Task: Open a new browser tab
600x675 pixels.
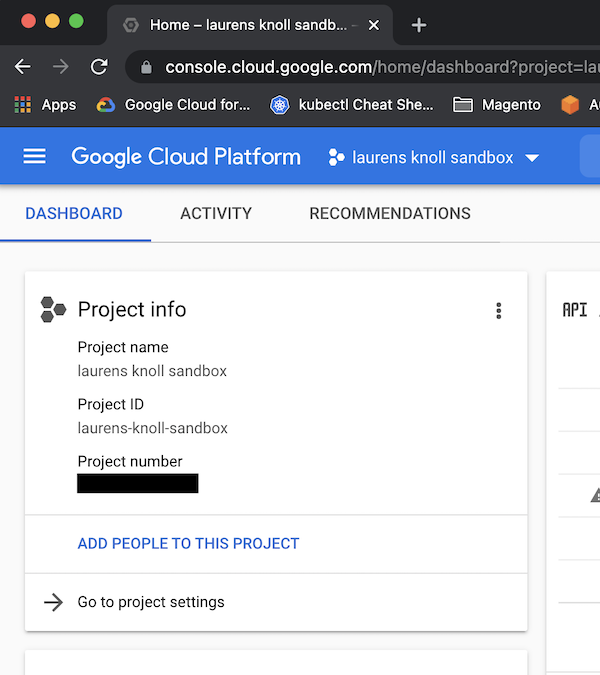Action: click(419, 25)
